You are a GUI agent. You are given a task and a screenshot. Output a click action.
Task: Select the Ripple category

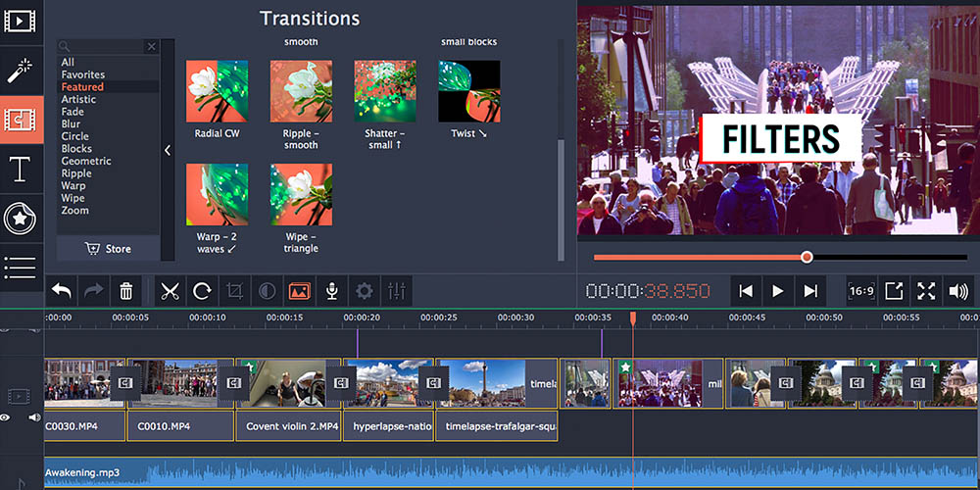point(76,173)
